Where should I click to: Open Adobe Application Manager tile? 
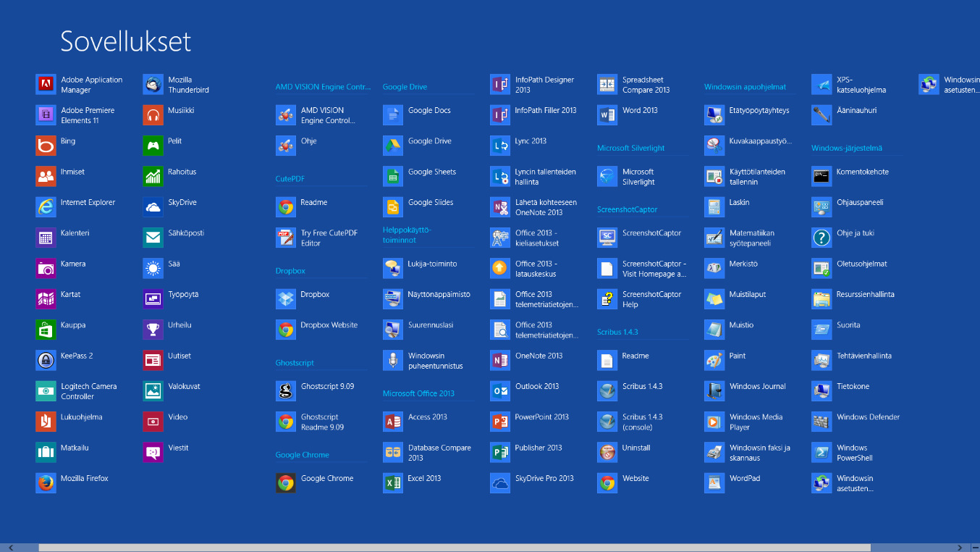point(80,85)
